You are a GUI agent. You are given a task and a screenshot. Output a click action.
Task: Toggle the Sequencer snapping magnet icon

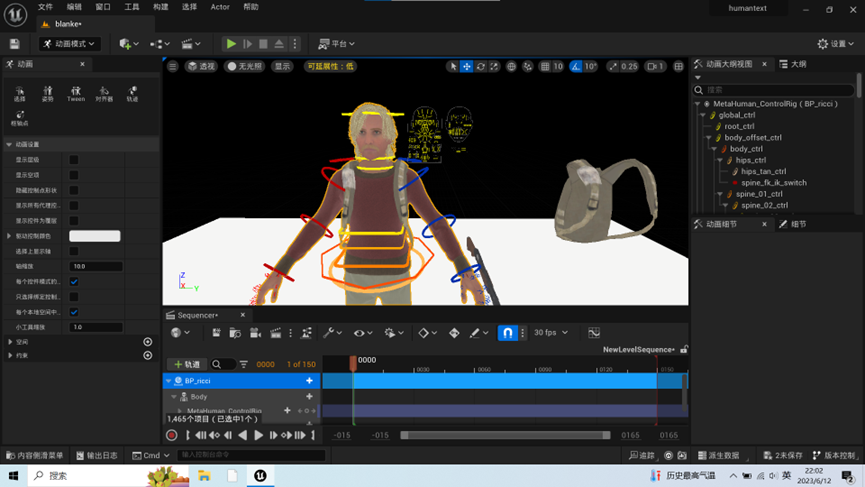508,333
